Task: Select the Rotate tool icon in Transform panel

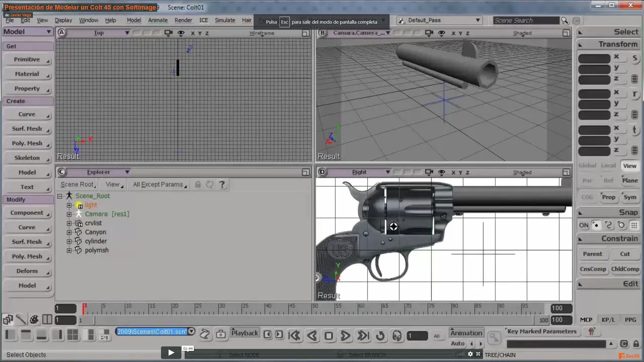Action: (635, 94)
